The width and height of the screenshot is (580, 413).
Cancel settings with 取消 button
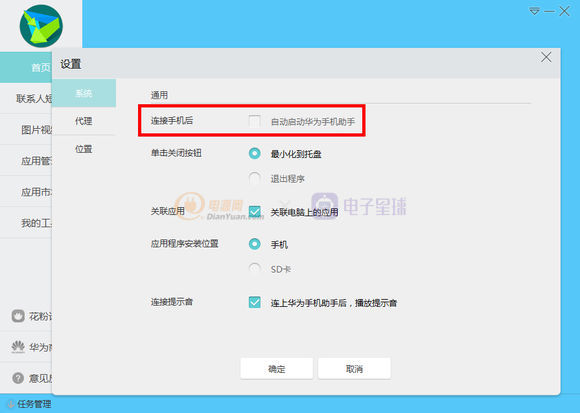click(x=354, y=369)
